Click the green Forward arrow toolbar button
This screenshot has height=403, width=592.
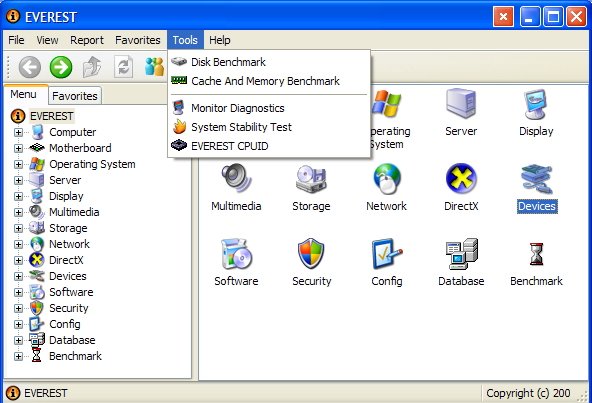click(61, 67)
